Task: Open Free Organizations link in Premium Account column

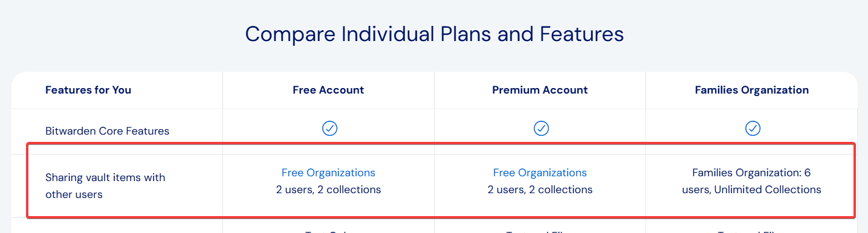Action: (540, 173)
